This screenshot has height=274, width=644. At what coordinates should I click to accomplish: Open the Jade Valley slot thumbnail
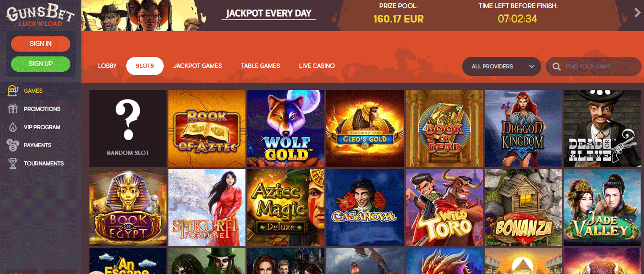(602, 207)
